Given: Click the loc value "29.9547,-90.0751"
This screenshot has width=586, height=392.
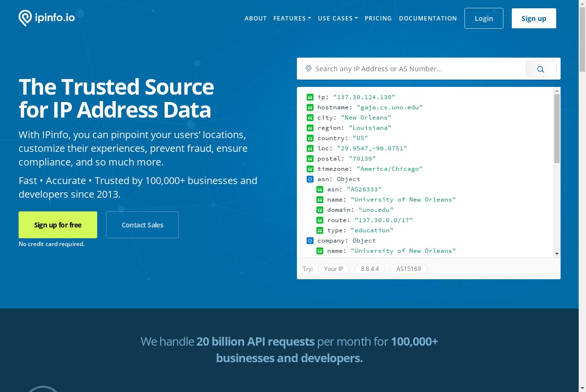Looking at the screenshot, I should coord(372,148).
